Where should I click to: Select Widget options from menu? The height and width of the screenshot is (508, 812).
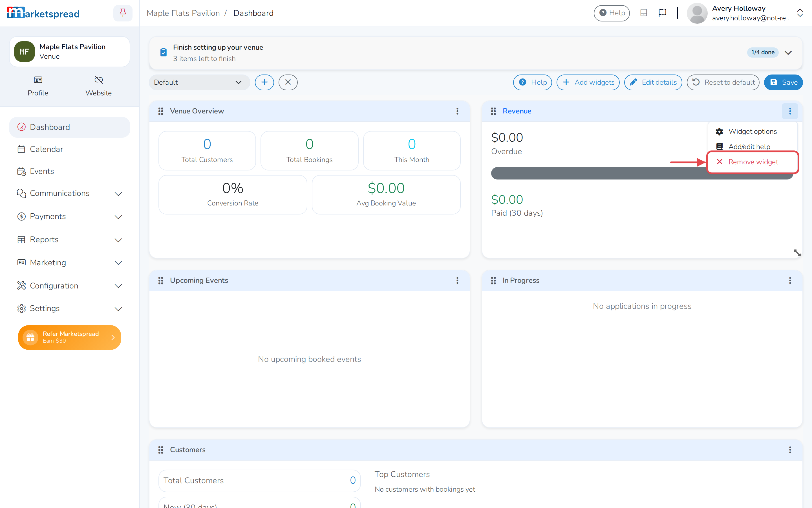(752, 132)
